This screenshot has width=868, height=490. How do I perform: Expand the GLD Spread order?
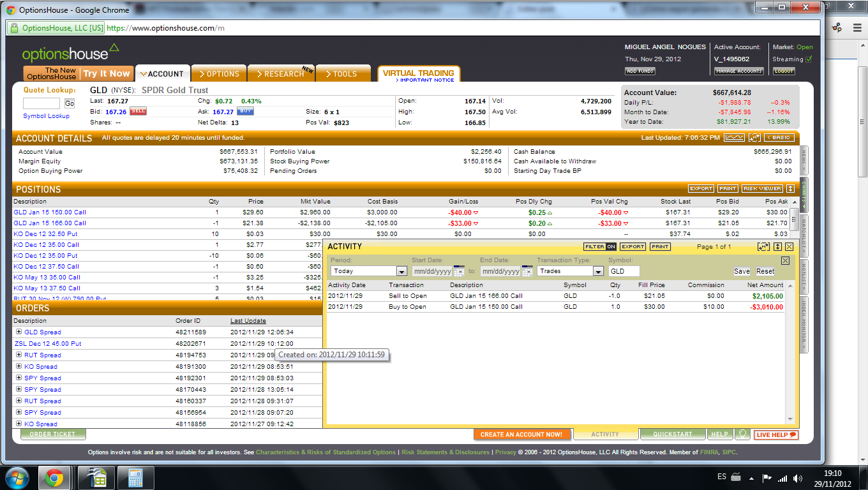coord(19,332)
